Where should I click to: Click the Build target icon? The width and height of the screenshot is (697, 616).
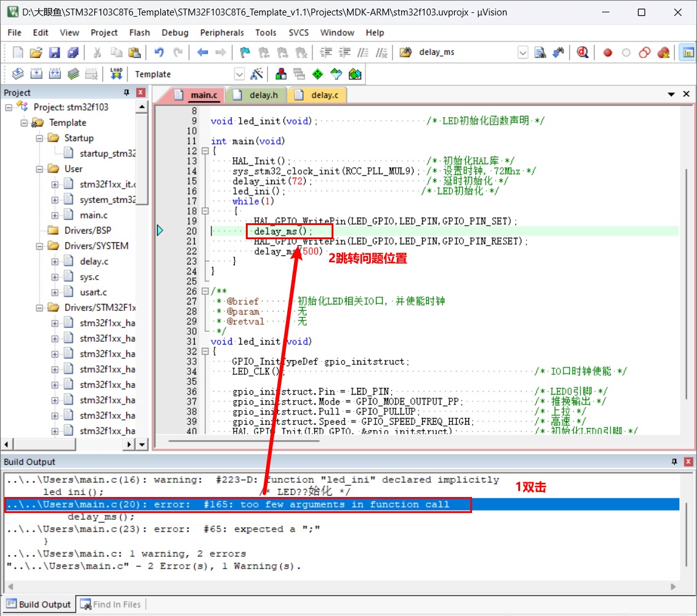(x=36, y=74)
